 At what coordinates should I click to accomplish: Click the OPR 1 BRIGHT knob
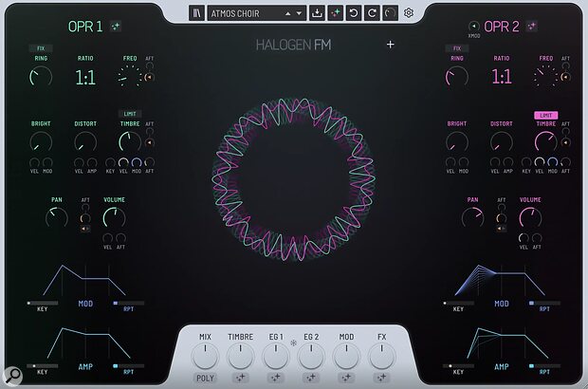[x=41, y=142]
